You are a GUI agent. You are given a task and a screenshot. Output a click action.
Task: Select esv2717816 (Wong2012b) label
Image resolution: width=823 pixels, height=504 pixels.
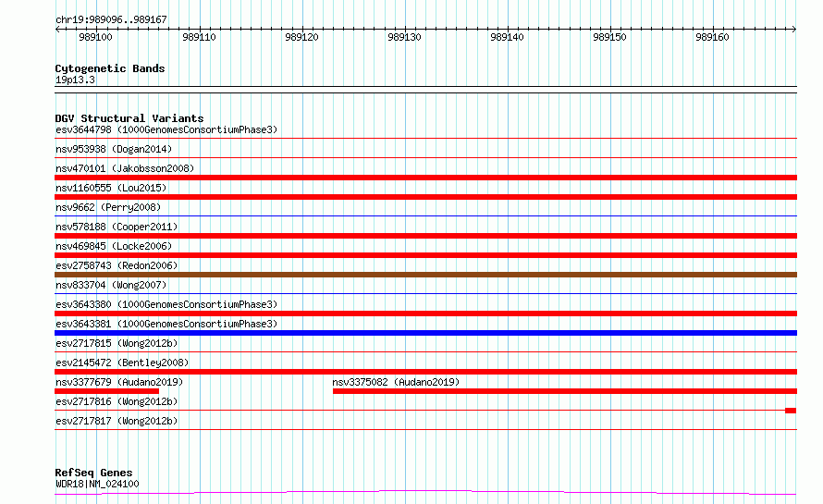point(117,401)
